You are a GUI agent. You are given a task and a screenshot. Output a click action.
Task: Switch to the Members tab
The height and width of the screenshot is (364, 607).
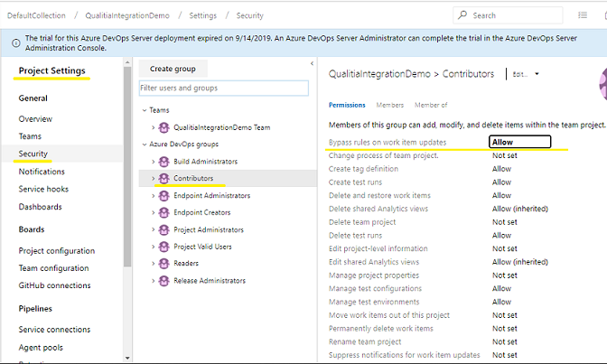tap(389, 106)
